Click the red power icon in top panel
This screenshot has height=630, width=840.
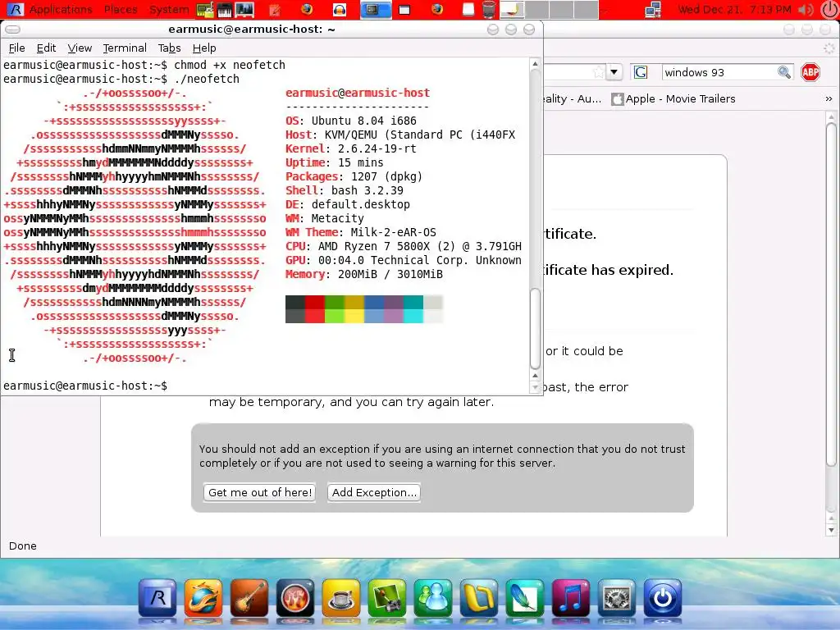pos(829,9)
